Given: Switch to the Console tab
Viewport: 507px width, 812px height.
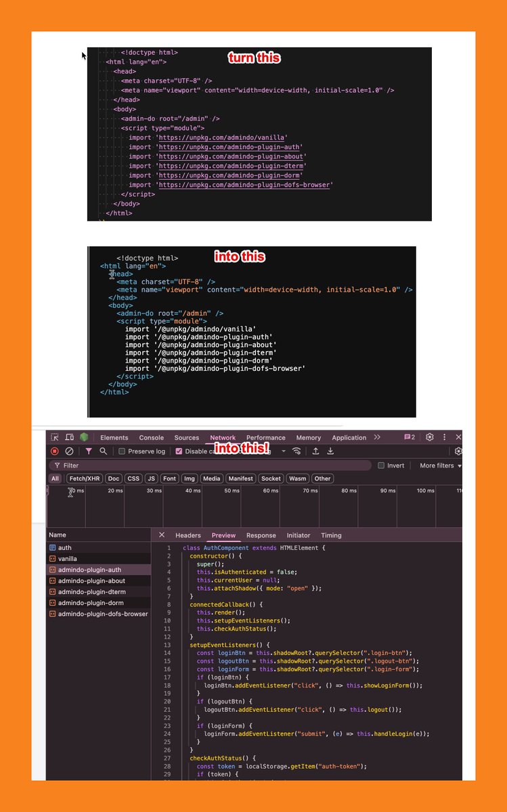Looking at the screenshot, I should coord(152,438).
